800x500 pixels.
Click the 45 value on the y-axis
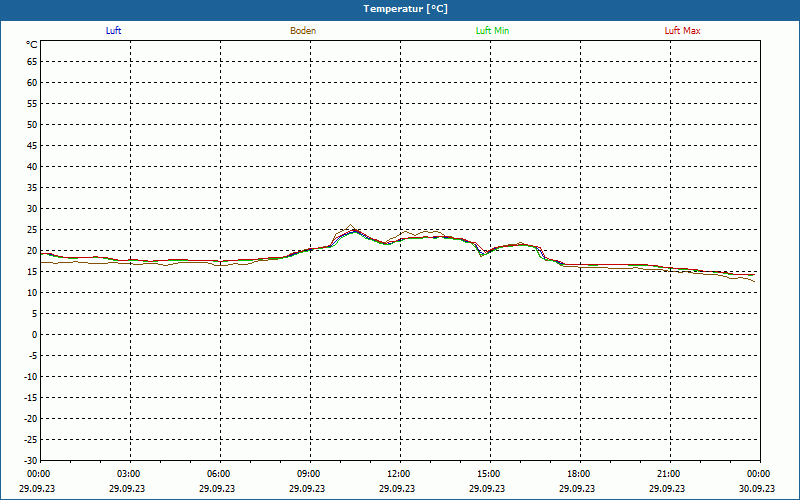click(32, 146)
